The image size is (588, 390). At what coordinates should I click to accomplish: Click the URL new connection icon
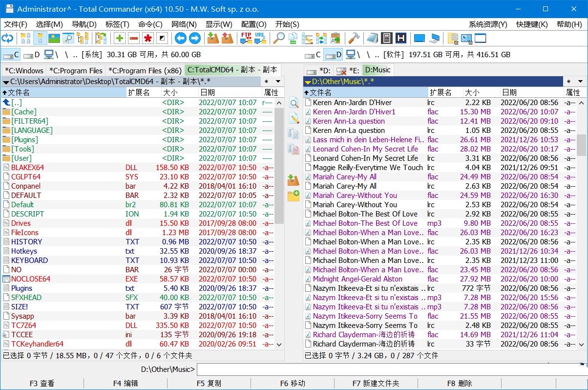pos(260,38)
